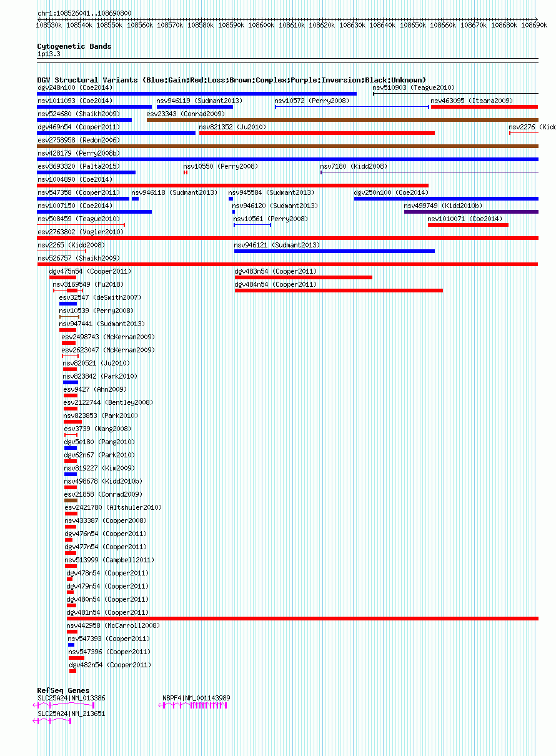This screenshot has width=556, height=756.
Task: Select the nsv510903 (Teague2010) variant
Action: (414, 87)
